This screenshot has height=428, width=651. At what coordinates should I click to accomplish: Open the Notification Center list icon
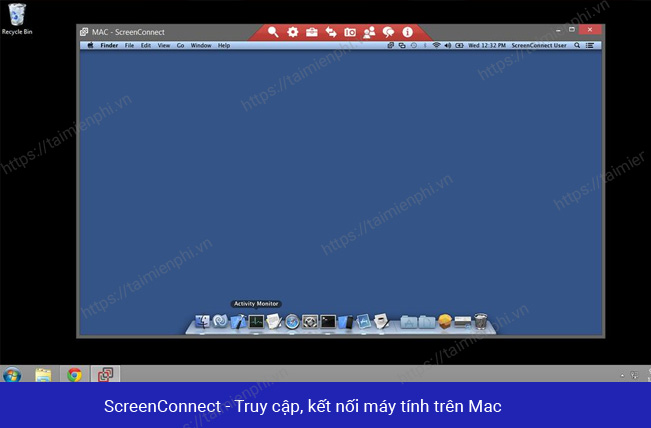590,45
